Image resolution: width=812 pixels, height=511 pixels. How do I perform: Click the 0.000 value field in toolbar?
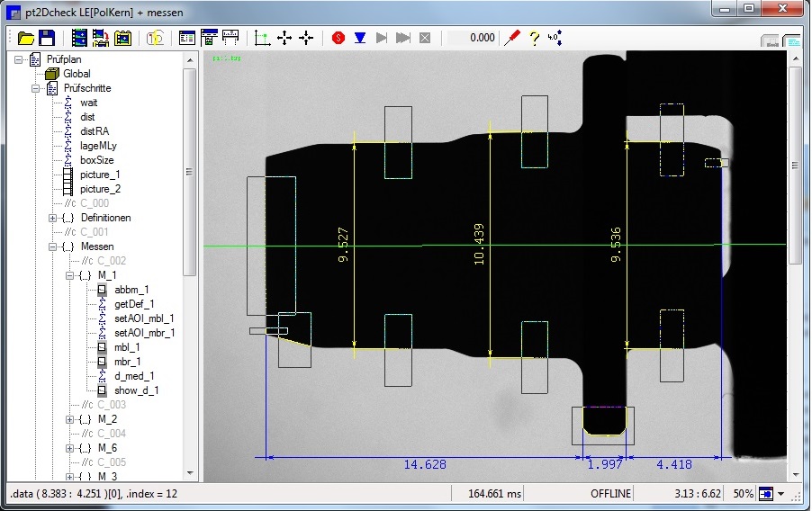pyautogui.click(x=474, y=38)
